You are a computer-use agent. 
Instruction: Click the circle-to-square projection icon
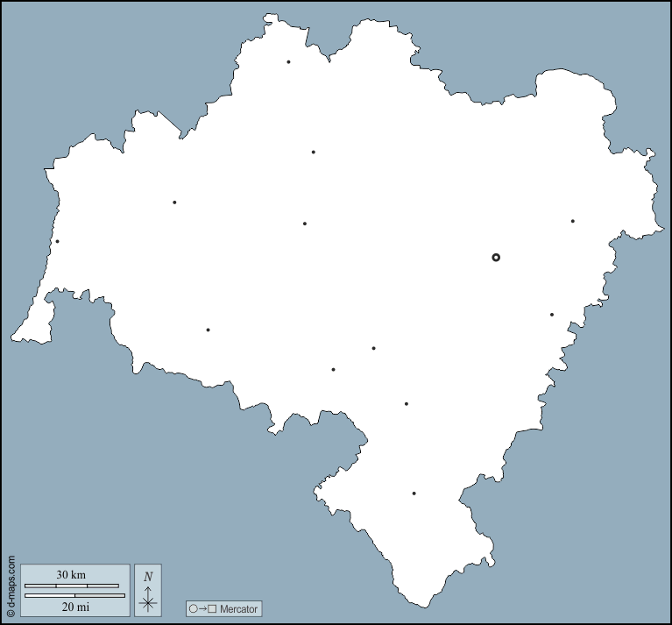coord(202,608)
